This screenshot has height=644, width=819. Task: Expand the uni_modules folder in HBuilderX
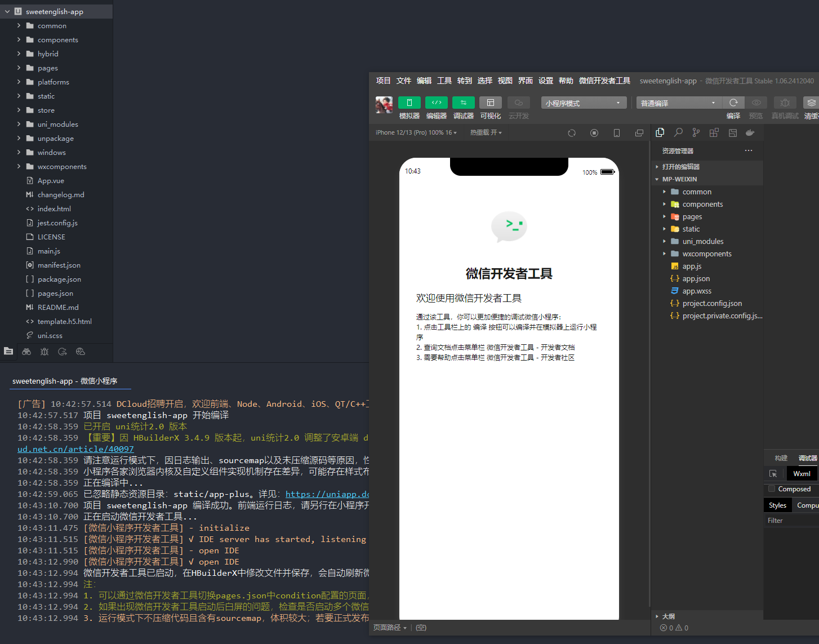click(19, 124)
